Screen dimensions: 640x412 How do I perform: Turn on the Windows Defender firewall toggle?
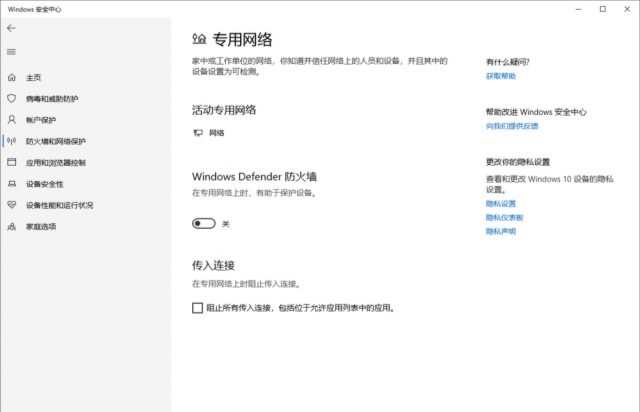[x=204, y=223]
